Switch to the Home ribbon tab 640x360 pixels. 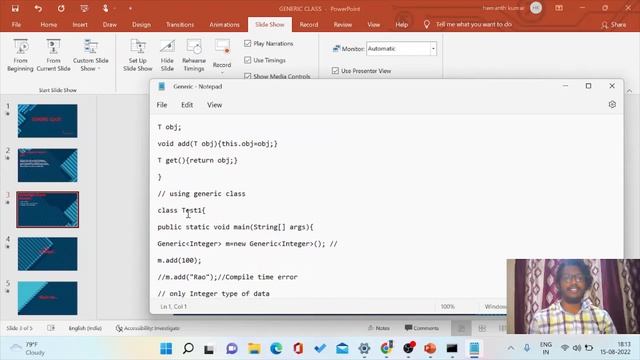tap(49, 24)
